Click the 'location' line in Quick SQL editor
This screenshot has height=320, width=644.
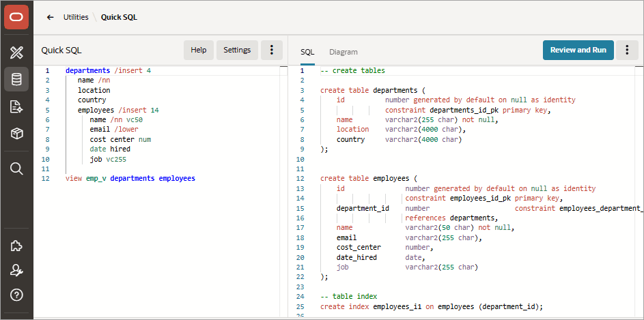click(x=94, y=90)
